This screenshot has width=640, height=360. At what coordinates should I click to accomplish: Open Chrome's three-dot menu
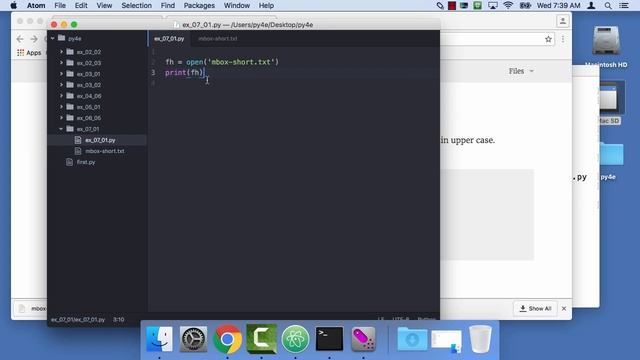tap(563, 39)
